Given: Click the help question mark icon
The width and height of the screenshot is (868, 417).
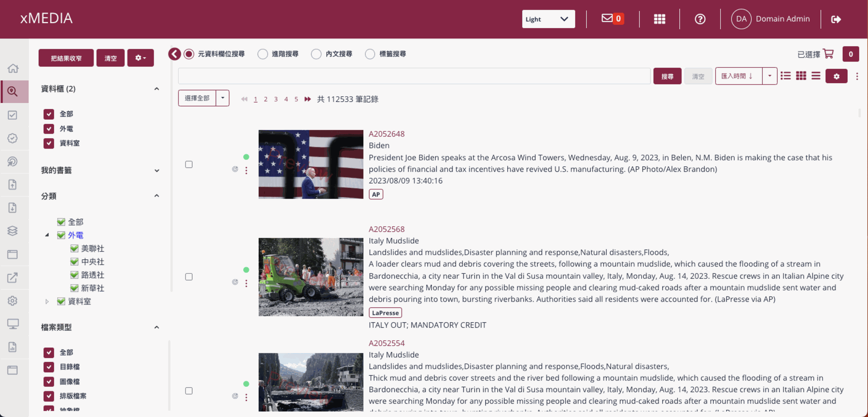Looking at the screenshot, I should click(x=700, y=19).
